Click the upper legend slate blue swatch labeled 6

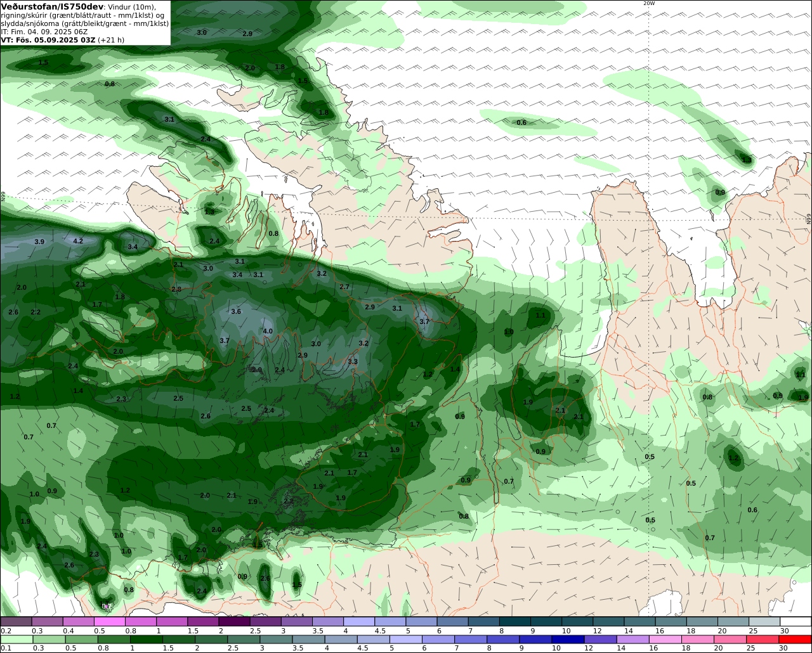click(x=453, y=621)
